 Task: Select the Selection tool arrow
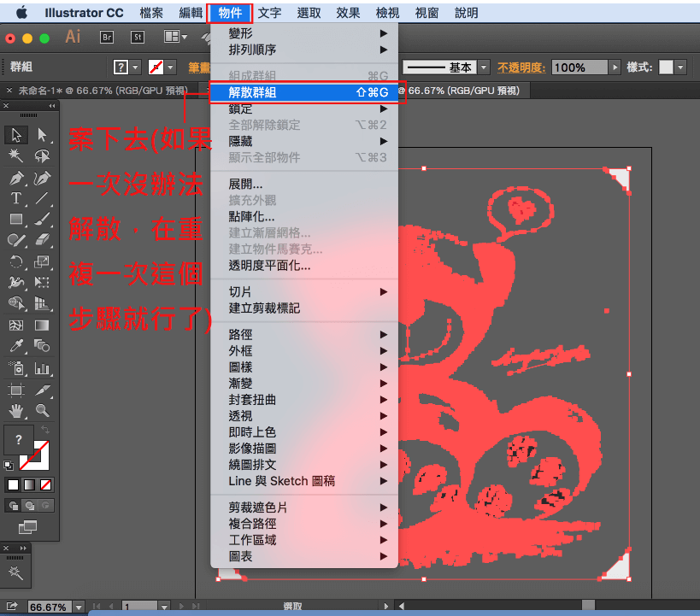(16, 135)
